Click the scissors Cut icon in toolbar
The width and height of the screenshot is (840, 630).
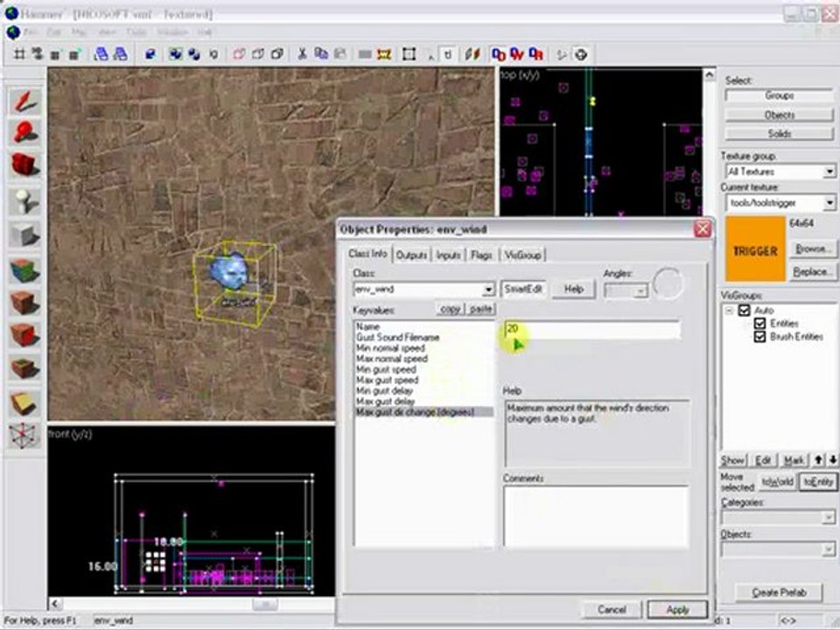click(x=302, y=54)
